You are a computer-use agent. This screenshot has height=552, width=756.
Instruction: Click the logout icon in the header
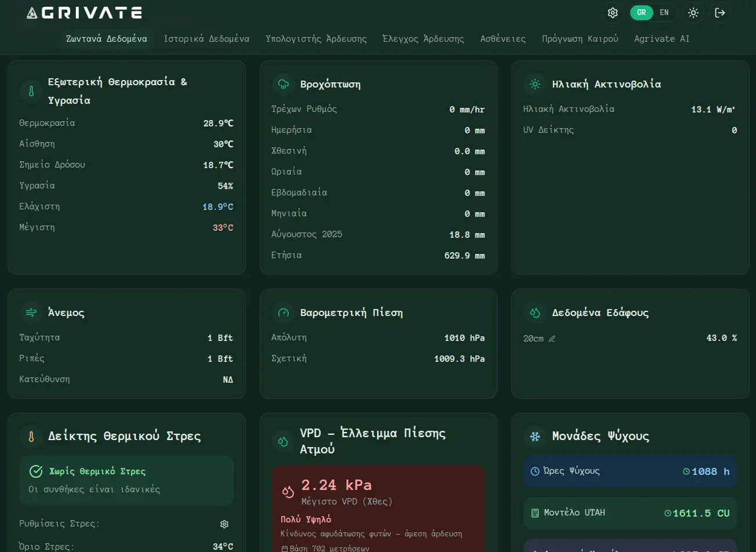[x=720, y=13]
